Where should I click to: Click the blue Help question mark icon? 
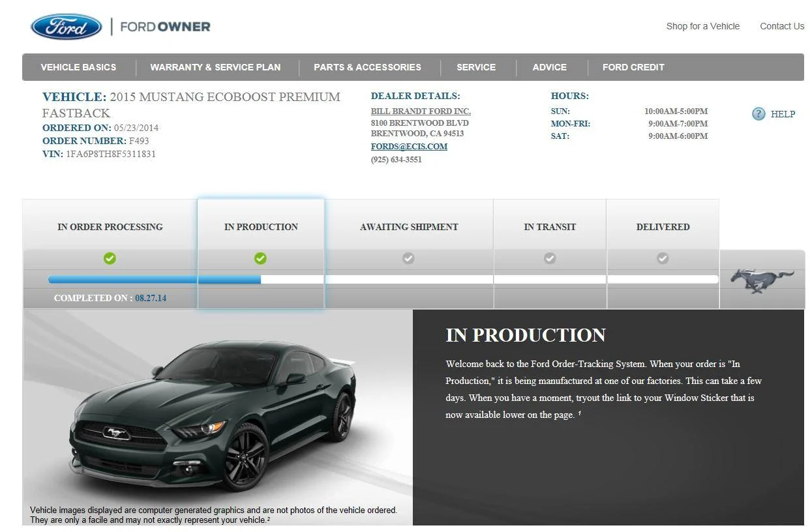758,114
